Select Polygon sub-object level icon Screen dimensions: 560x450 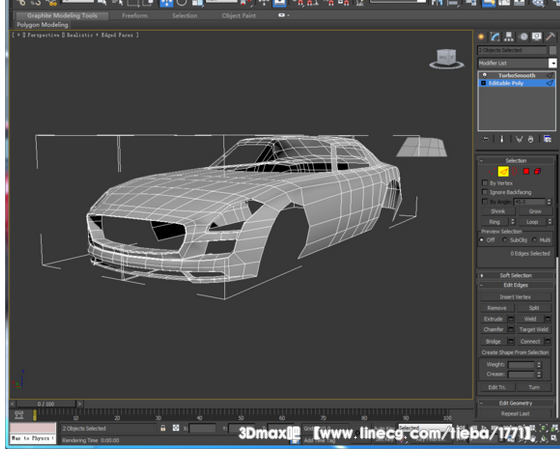pos(526,172)
